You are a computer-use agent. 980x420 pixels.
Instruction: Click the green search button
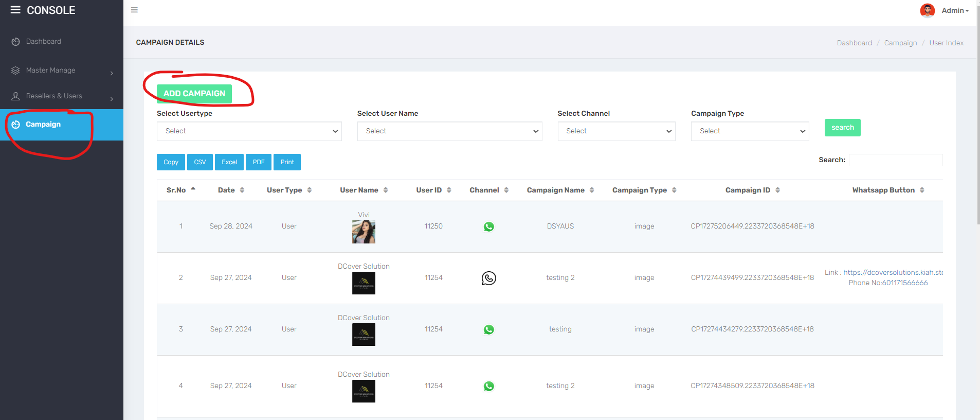(x=842, y=128)
